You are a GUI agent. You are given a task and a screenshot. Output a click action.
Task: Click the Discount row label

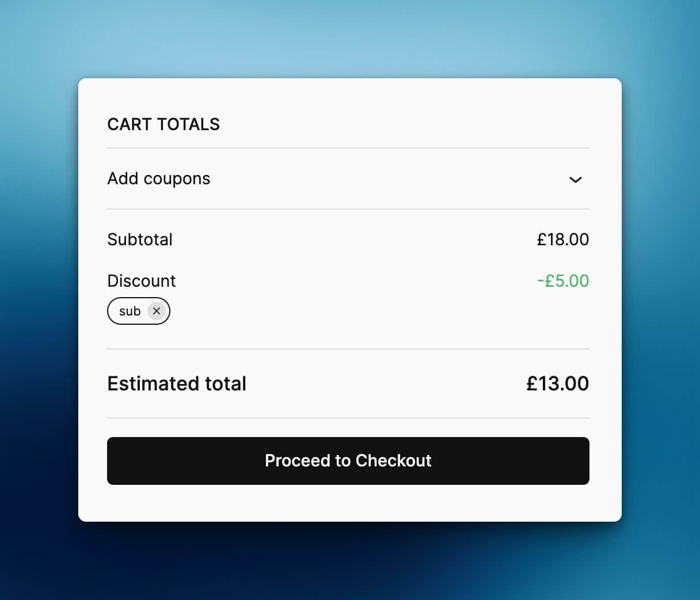pyautogui.click(x=141, y=281)
